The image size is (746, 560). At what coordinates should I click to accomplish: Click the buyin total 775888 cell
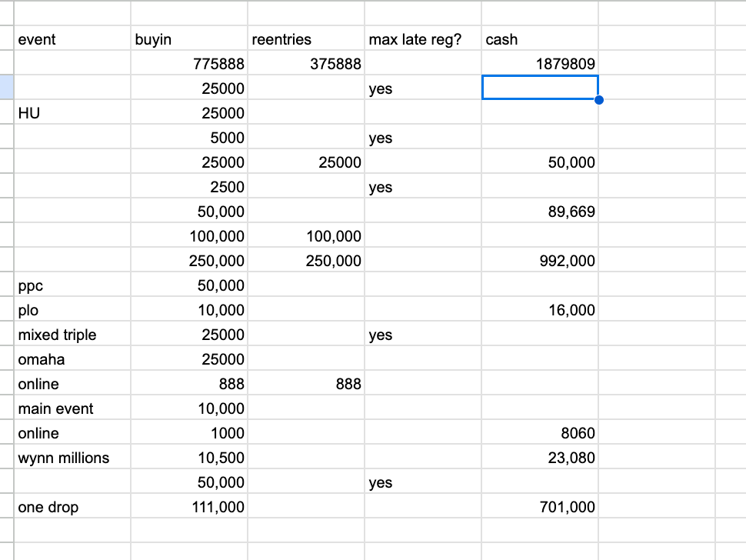tap(189, 63)
